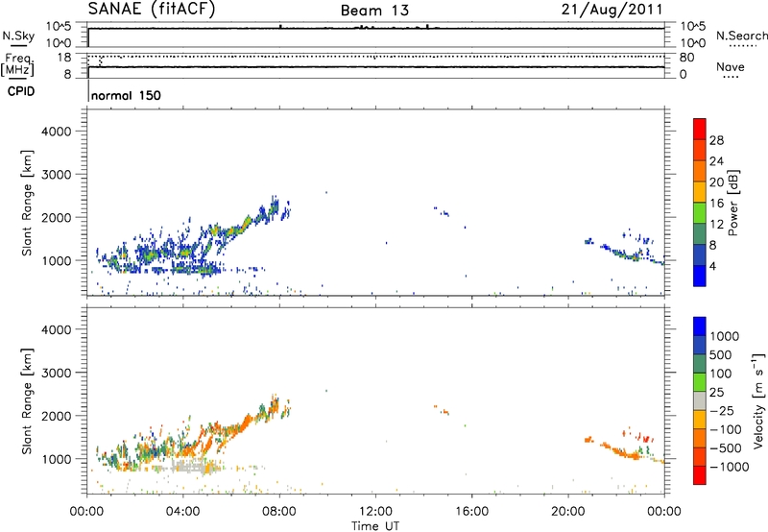Click the 21/Aug/2011 date label

click(612, 10)
